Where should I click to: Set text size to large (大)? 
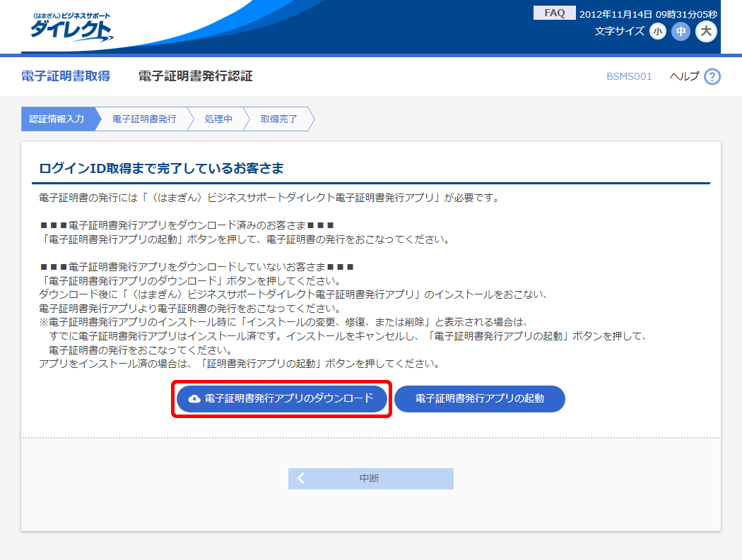coord(706,31)
